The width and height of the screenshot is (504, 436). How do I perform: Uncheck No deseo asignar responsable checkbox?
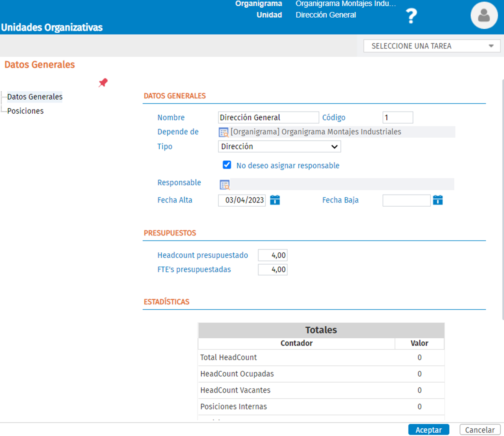tap(227, 165)
